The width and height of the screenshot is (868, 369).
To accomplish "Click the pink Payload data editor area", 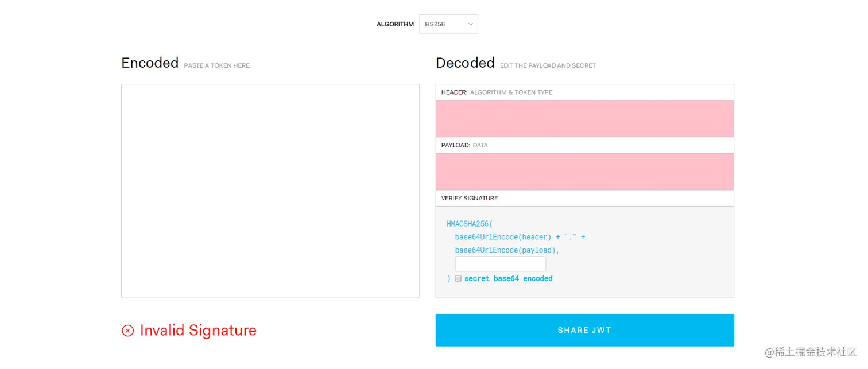I will tap(584, 172).
